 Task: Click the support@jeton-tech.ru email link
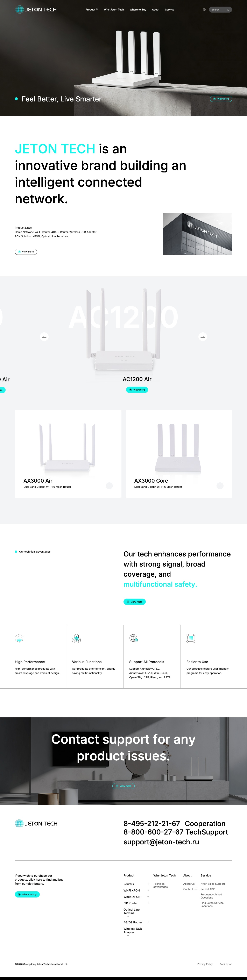pyautogui.click(x=161, y=842)
